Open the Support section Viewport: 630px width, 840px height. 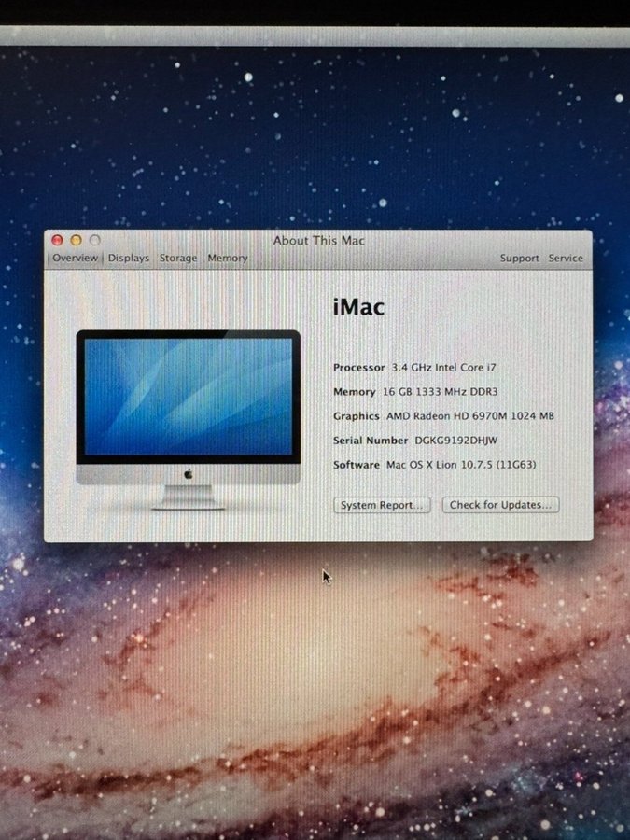pyautogui.click(x=519, y=259)
